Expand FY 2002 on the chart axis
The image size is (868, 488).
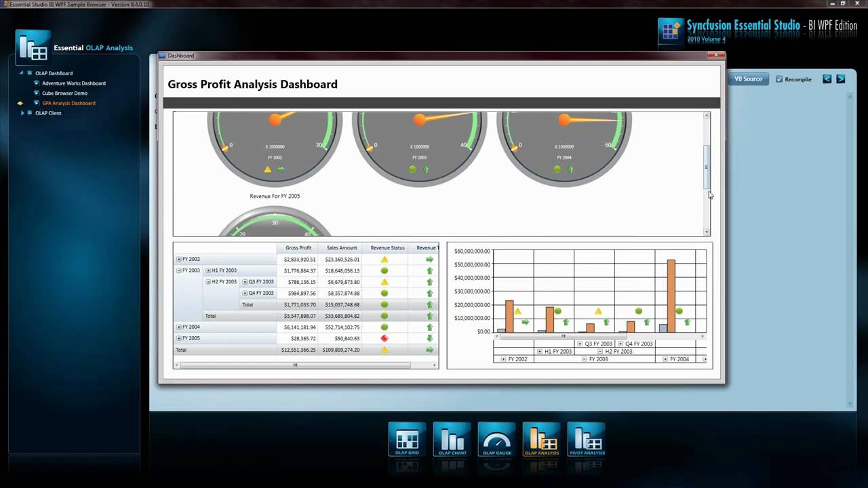coord(503,359)
